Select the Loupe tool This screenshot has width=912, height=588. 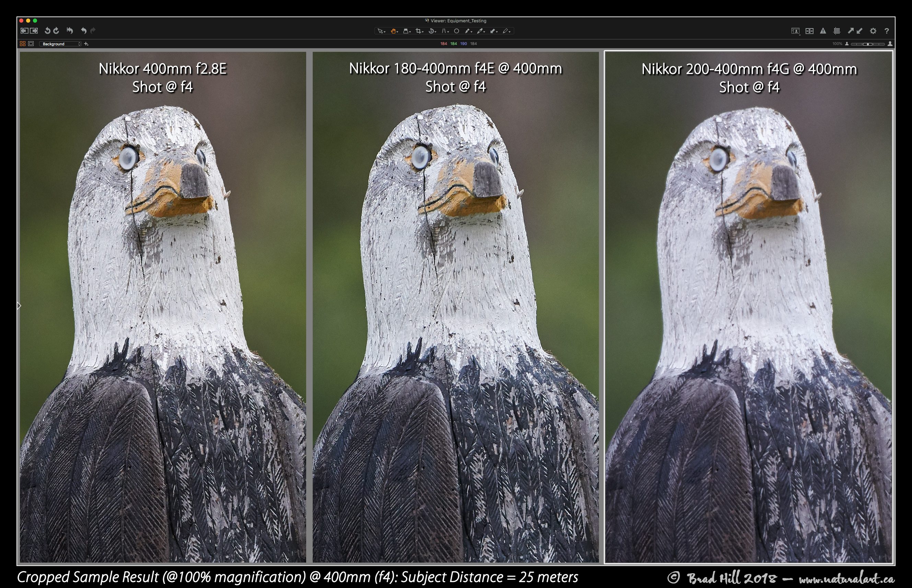click(406, 31)
